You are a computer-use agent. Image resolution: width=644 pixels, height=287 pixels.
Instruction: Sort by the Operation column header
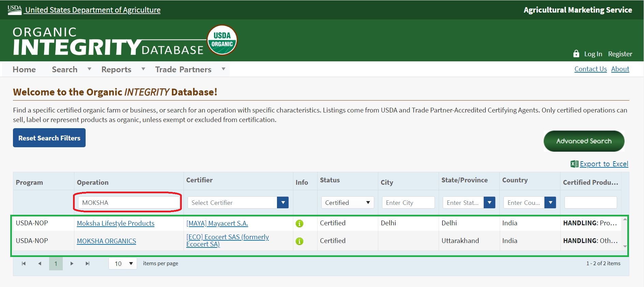pyautogui.click(x=93, y=182)
